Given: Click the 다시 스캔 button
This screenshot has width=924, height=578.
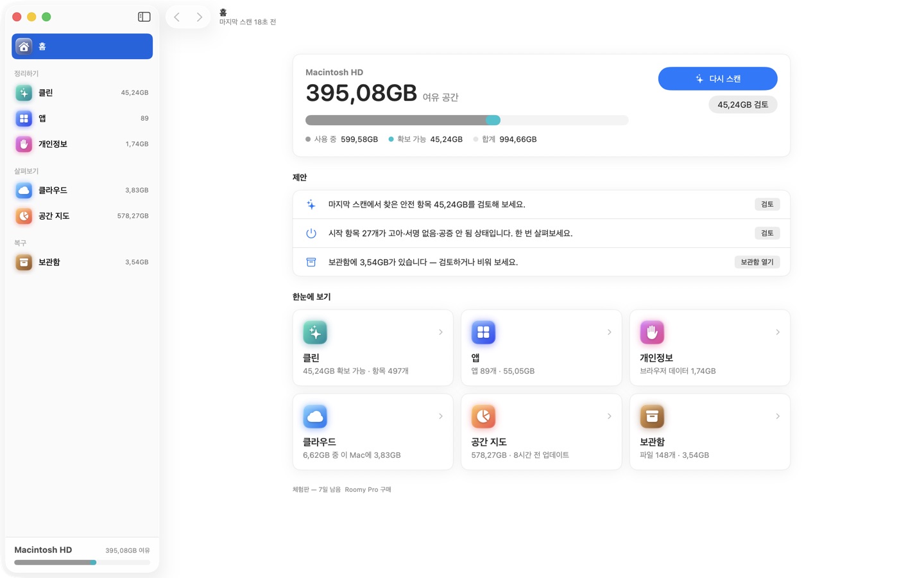Looking at the screenshot, I should click(717, 78).
